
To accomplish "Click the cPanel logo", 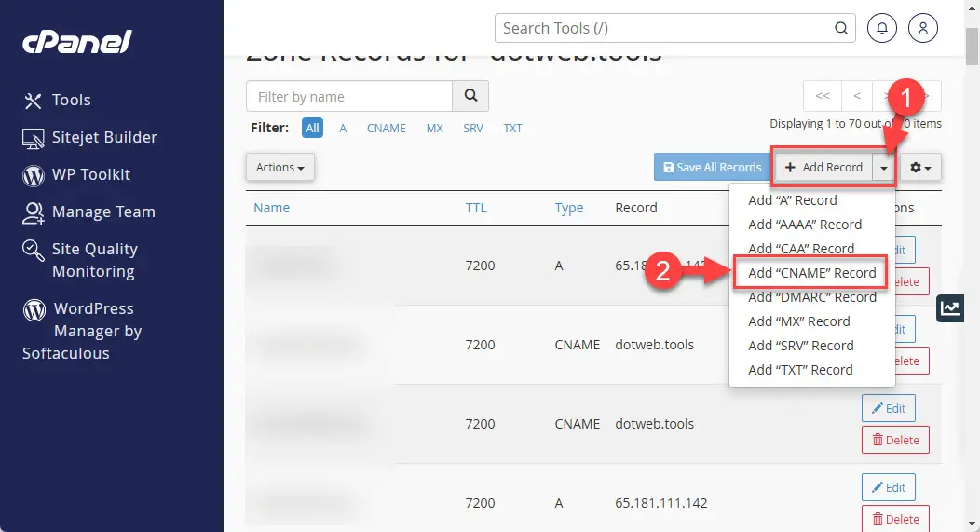I will (x=77, y=42).
